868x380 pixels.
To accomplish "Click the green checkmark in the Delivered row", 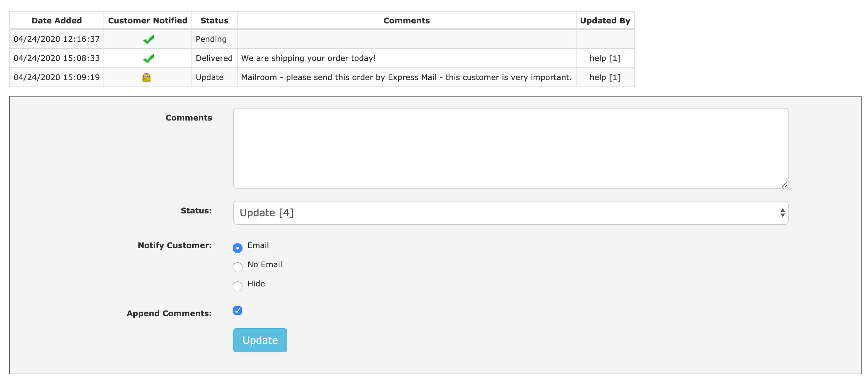I will pos(148,58).
